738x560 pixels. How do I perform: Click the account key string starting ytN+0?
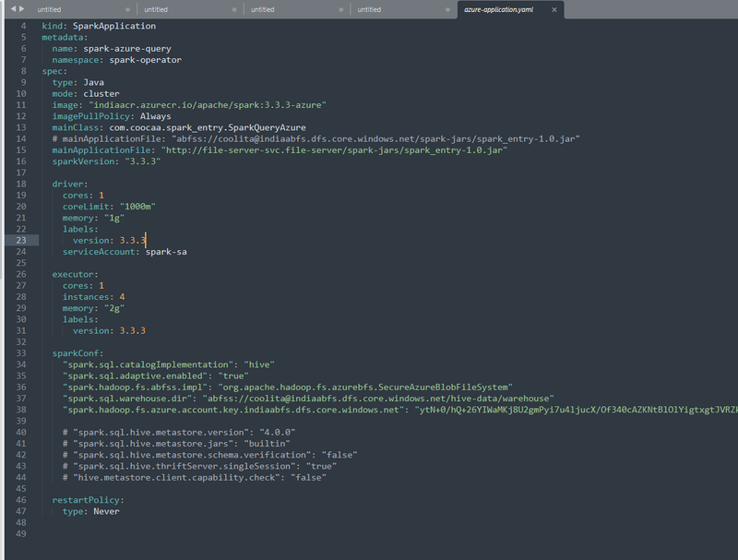point(576,410)
